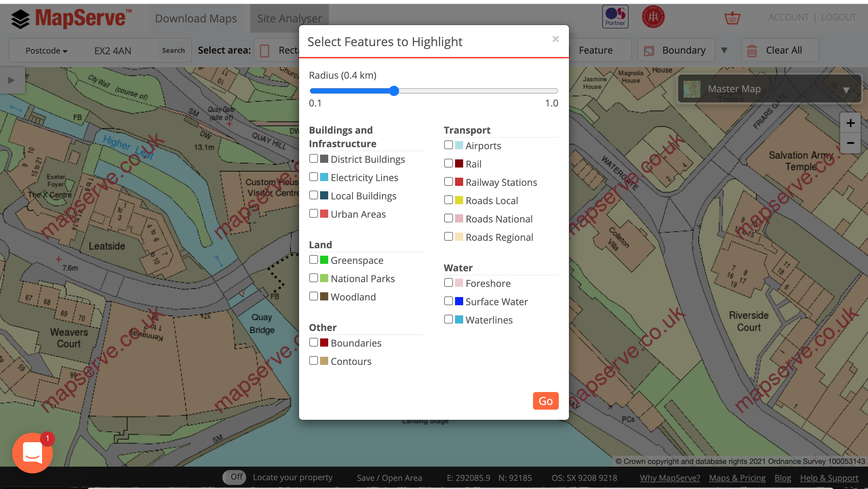Click the Surface Water blue swatch
The width and height of the screenshot is (868, 489).
click(459, 301)
